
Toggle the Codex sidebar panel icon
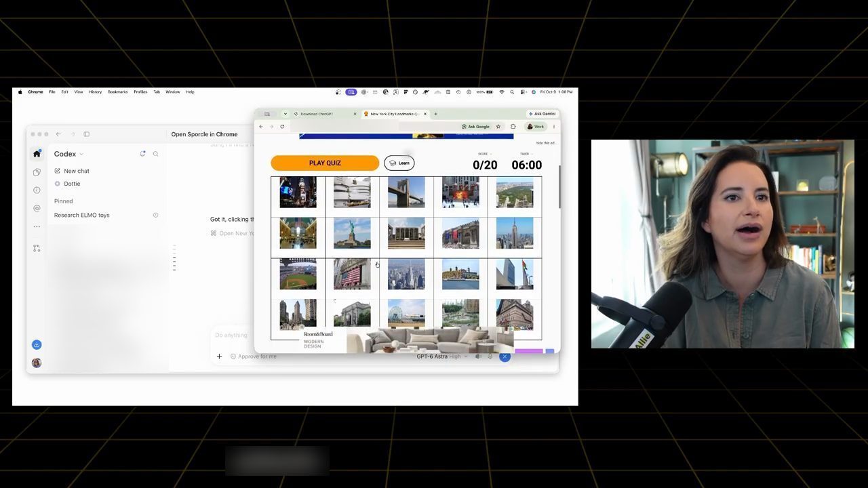click(87, 134)
